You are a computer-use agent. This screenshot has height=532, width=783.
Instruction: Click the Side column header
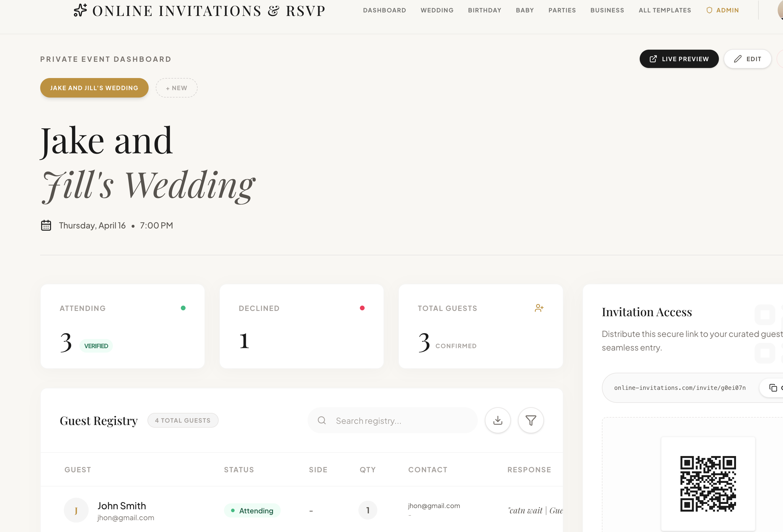[x=318, y=470]
